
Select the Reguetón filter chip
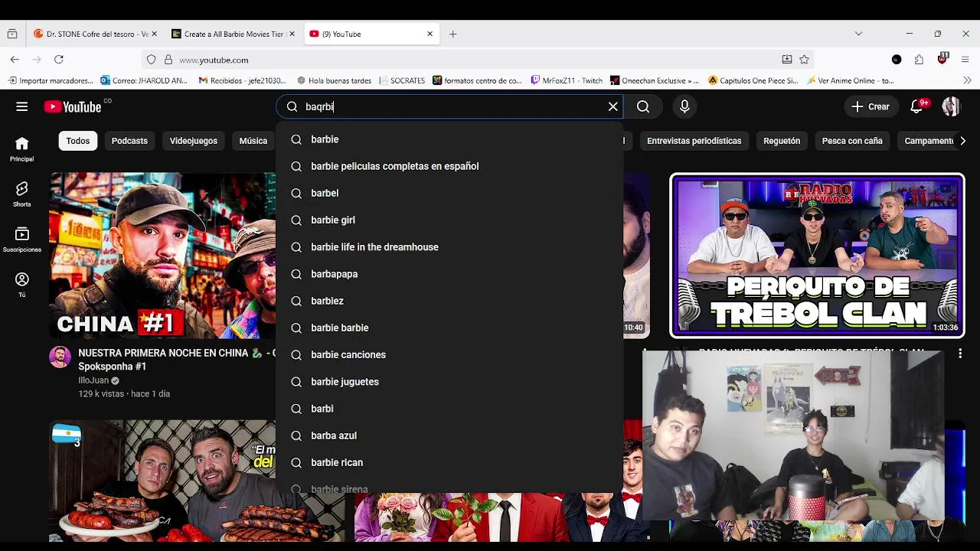pyautogui.click(x=782, y=141)
